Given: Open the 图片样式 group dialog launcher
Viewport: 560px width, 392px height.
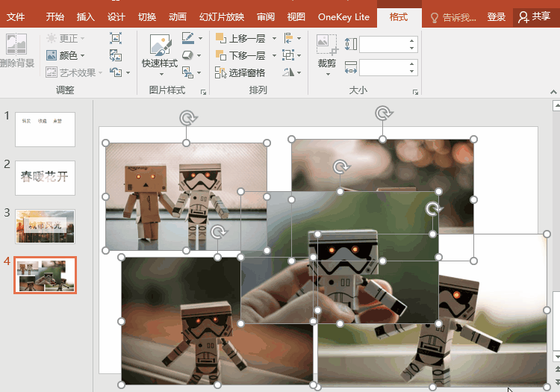Looking at the screenshot, I should pyautogui.click(x=203, y=92).
